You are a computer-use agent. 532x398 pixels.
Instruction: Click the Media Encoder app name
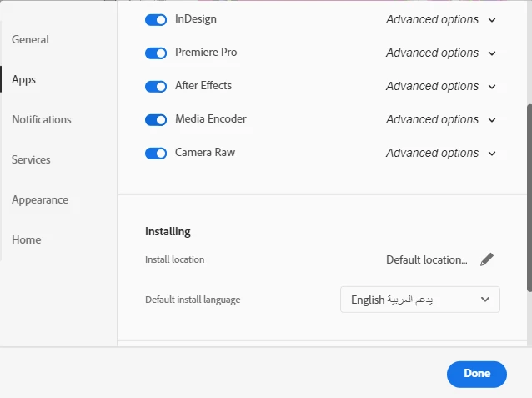coord(211,118)
